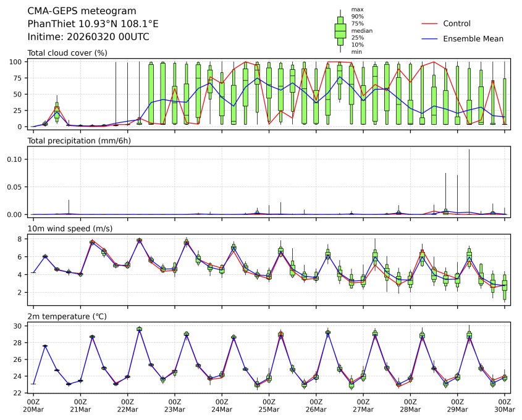Click the 00Z 25Mar time axis label
Viewport: 522px width, 420px height.
pos(269,406)
